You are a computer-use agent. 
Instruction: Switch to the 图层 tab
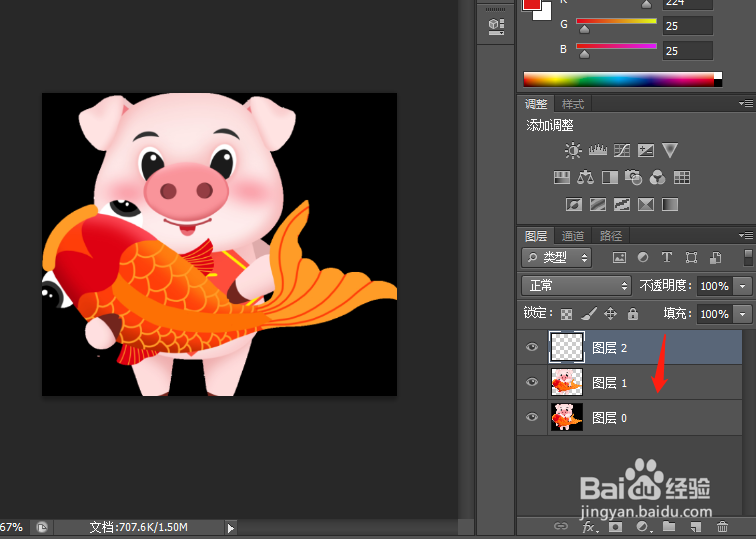point(536,236)
